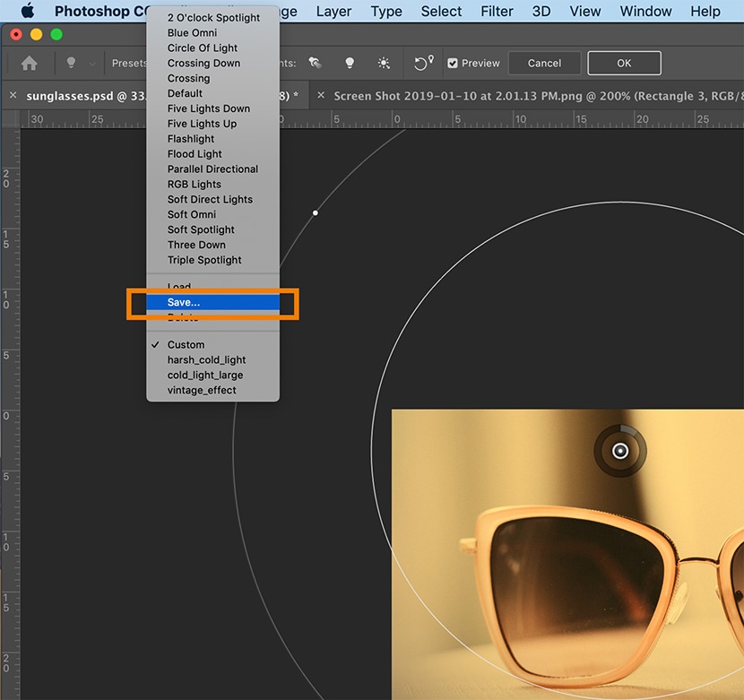Close the sunglasses.psd tab
The image size is (744, 700).
[x=13, y=96]
